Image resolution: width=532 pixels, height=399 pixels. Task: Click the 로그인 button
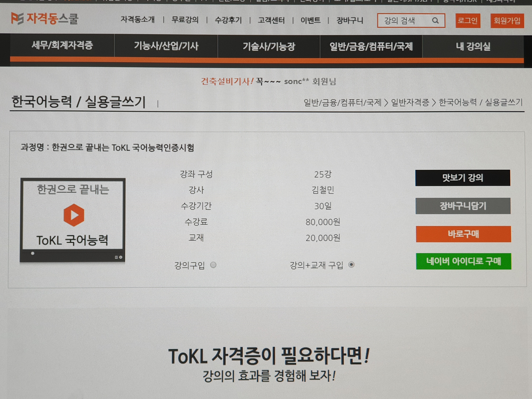468,21
